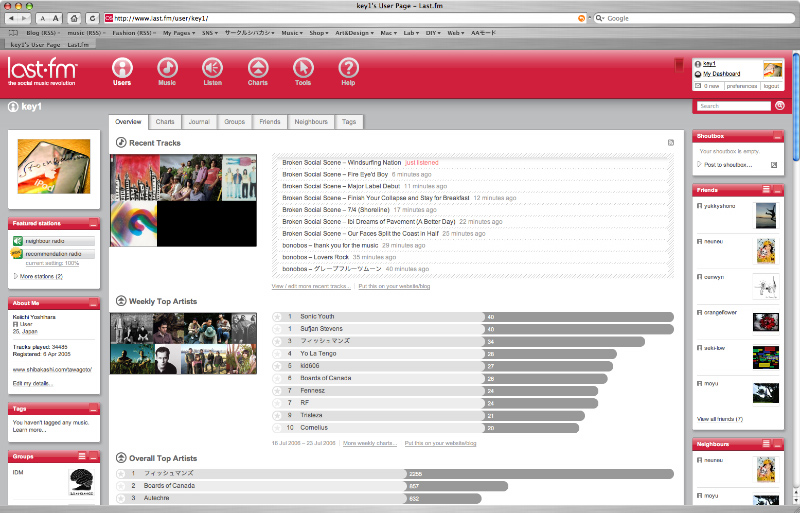
Task: Open the Shop bookmark dropdown
Action: tap(318, 33)
